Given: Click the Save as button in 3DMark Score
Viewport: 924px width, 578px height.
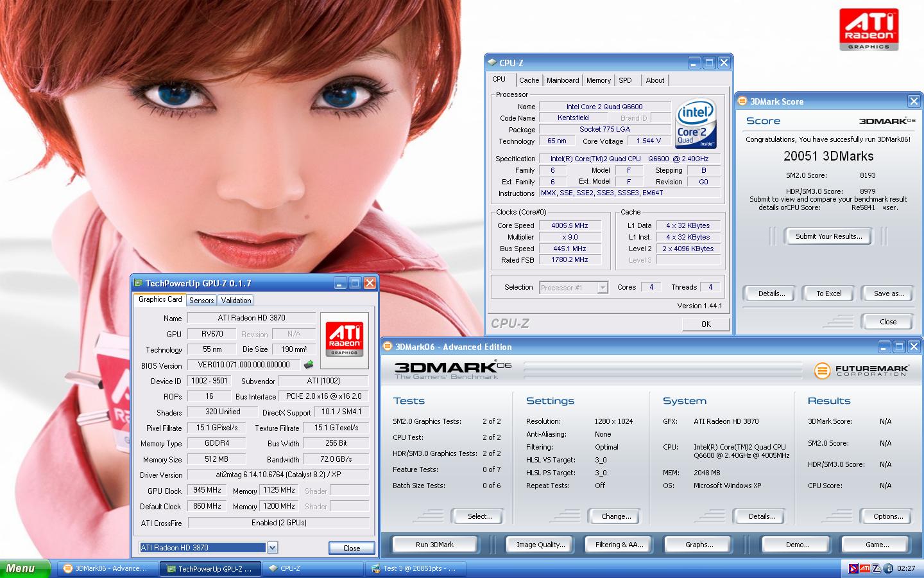Looking at the screenshot, I should click(x=889, y=293).
